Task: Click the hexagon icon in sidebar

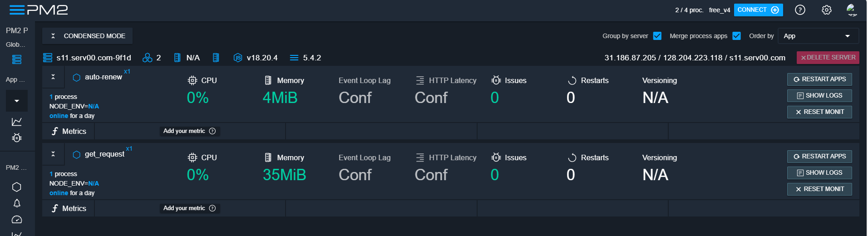Action: point(17,187)
